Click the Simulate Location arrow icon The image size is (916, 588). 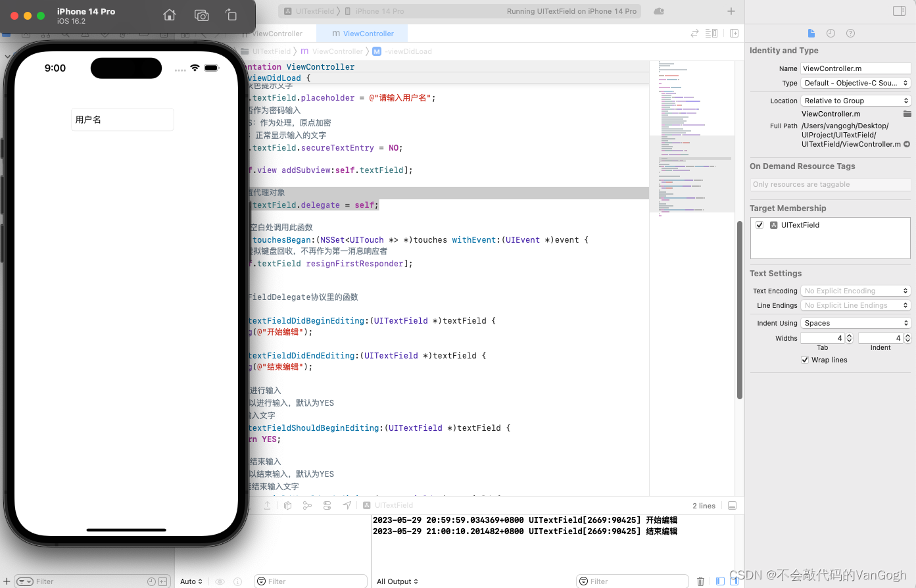(x=347, y=505)
